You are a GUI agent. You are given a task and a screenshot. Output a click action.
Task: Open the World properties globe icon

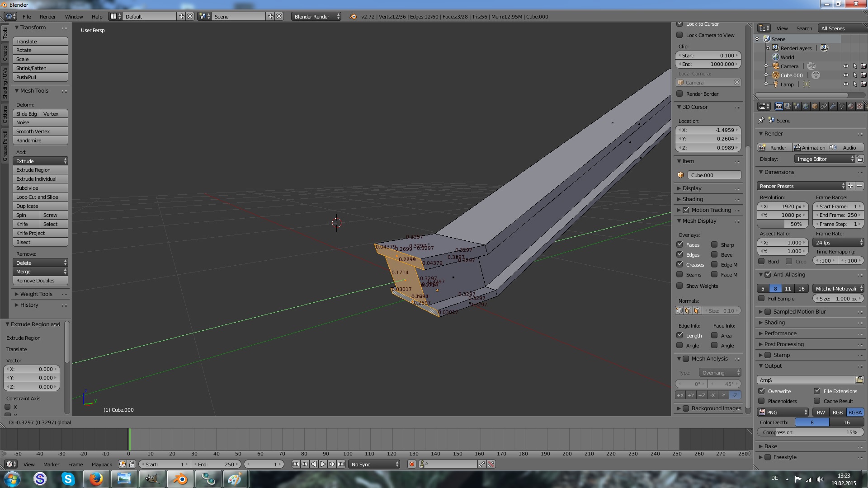(x=806, y=106)
